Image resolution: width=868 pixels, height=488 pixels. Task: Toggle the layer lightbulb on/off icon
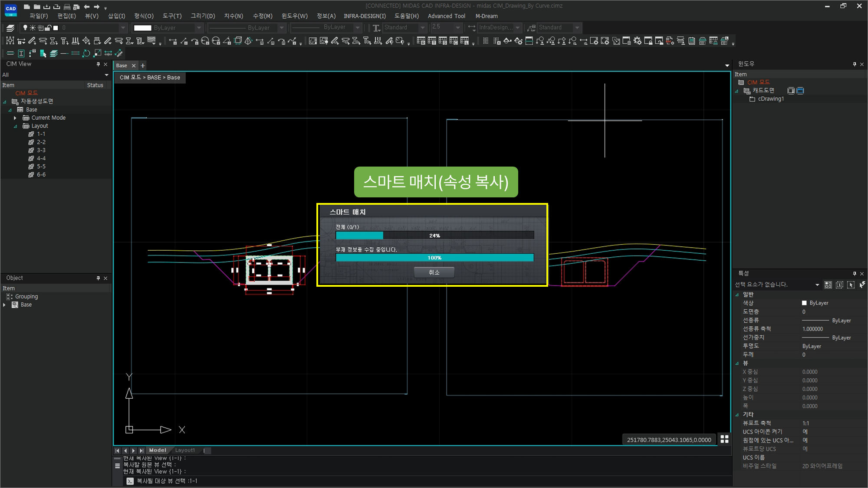pos(25,28)
